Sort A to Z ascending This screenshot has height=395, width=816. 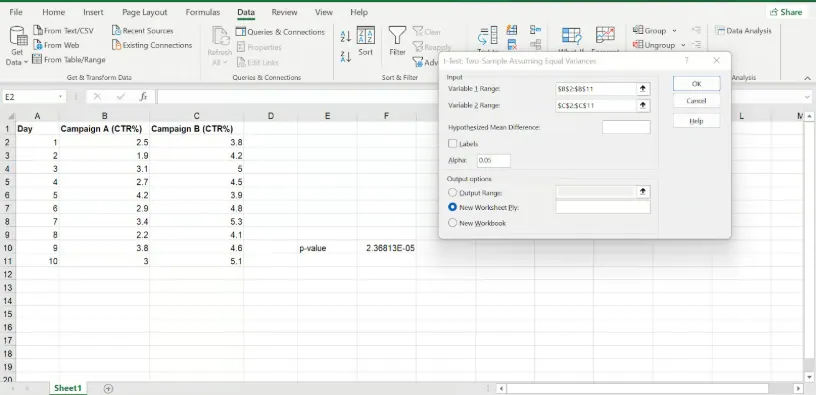click(x=346, y=36)
